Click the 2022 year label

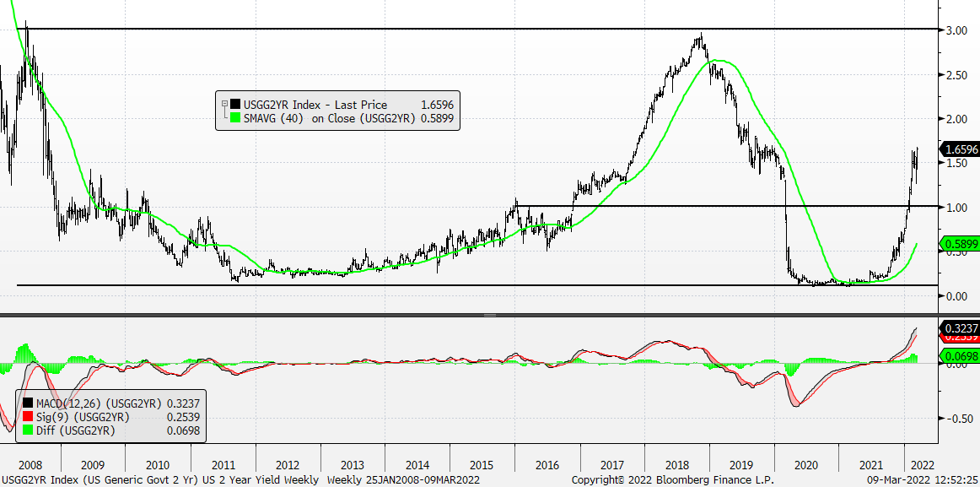[x=921, y=465]
